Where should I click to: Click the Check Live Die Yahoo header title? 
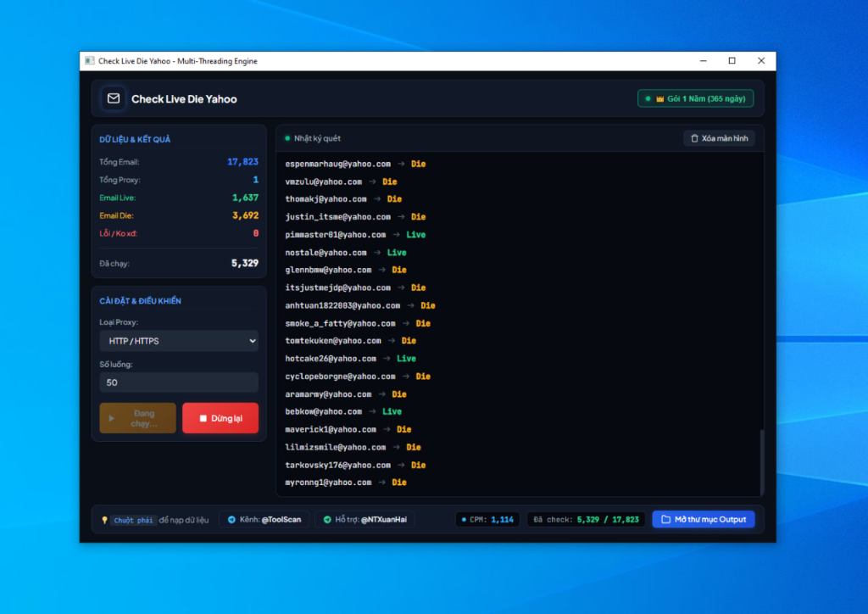184,99
